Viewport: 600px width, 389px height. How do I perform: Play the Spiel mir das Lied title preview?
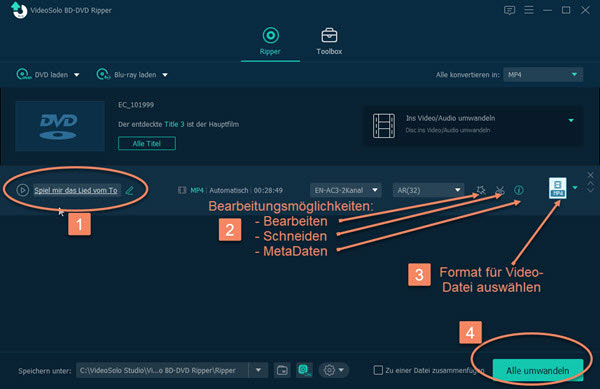(23, 190)
